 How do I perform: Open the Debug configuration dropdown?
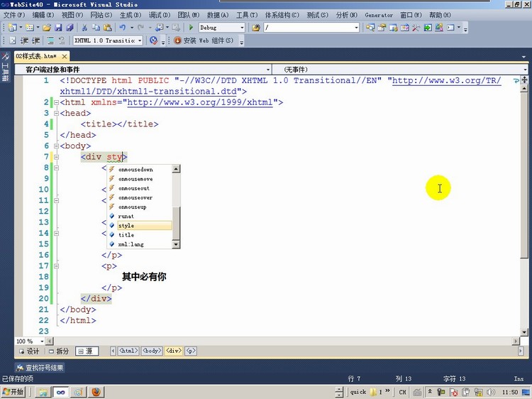pos(243,28)
